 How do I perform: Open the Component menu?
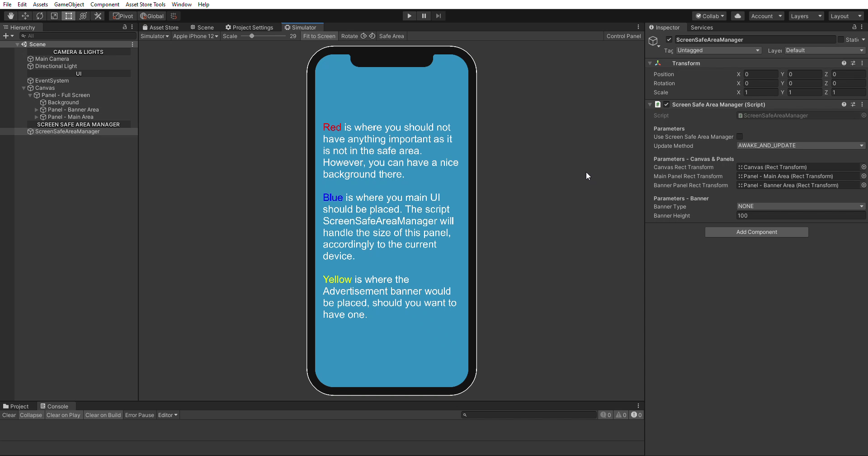(105, 5)
